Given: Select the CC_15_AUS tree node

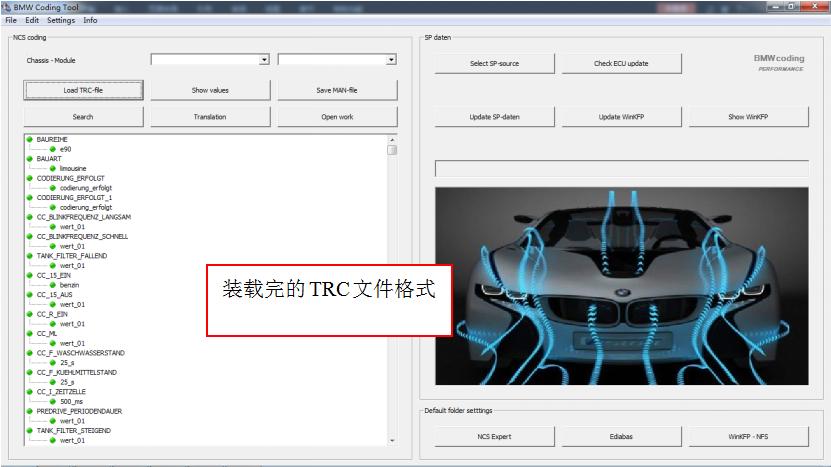Looking at the screenshot, I should click(54, 295).
